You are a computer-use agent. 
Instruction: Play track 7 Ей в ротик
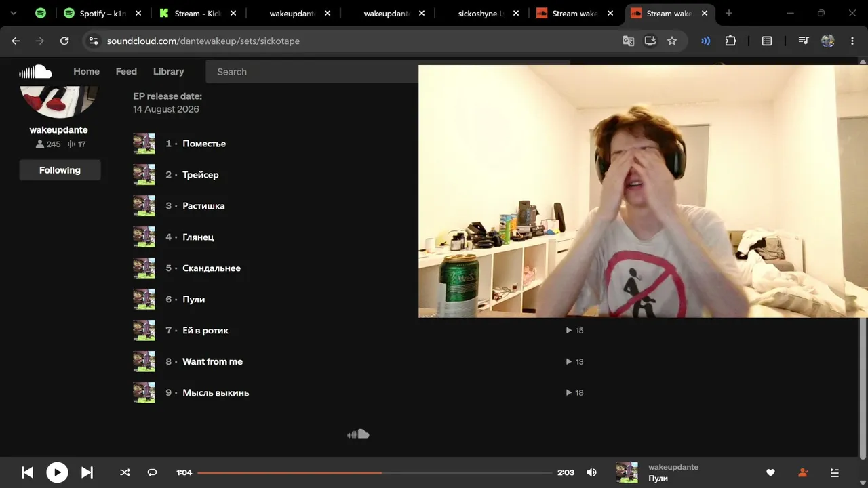coord(205,331)
